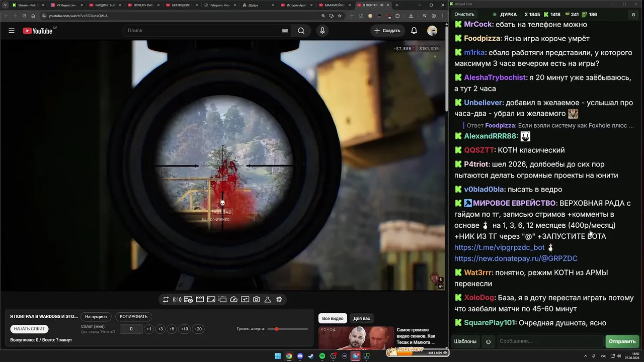
Task: Open the Windows Start menu
Action: (278, 356)
